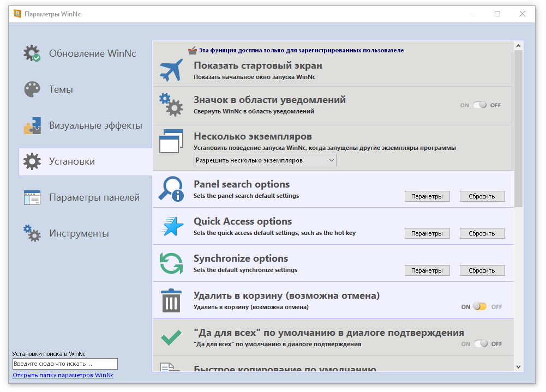This screenshot has width=546, height=392.
Task: Click the gear icon beside Установки
Action: [x=32, y=161]
